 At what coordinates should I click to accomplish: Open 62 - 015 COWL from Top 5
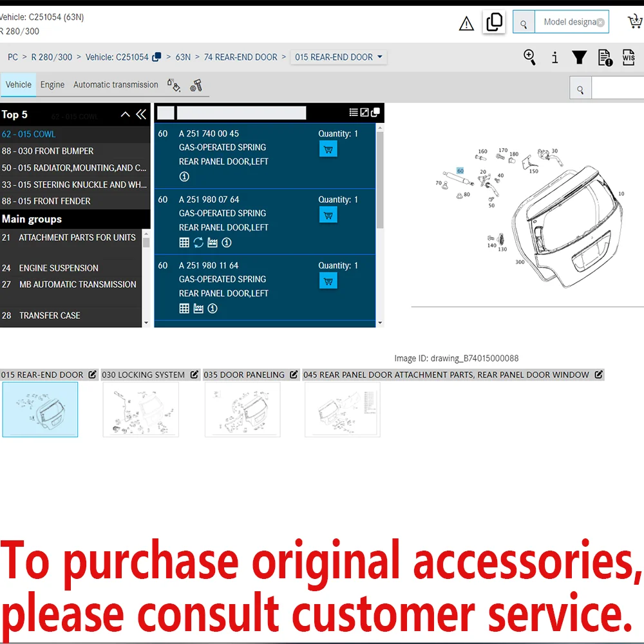pos(75,135)
